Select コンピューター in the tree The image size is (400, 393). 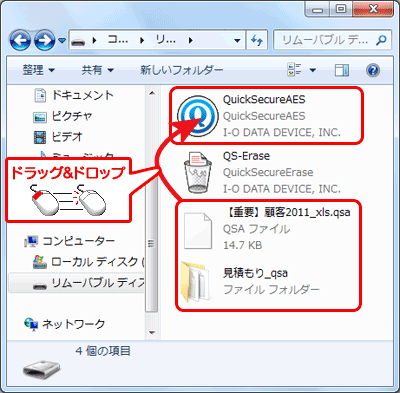point(79,241)
